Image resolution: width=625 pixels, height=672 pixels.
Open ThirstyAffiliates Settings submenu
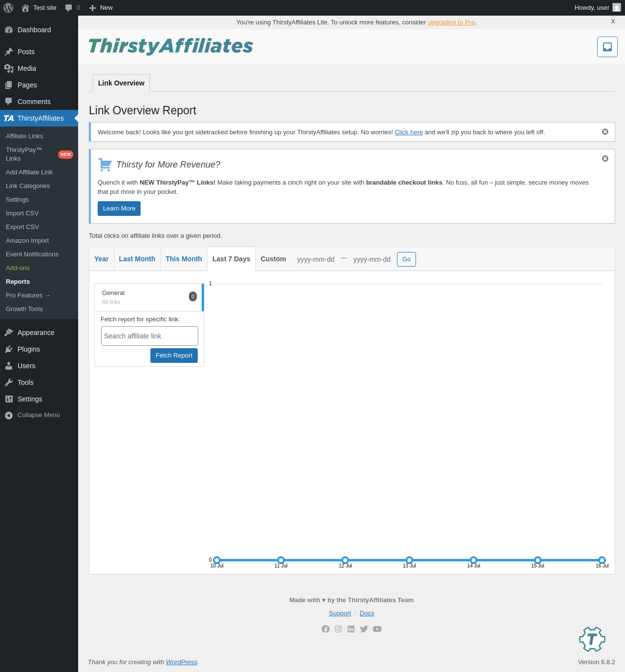[39, 200]
